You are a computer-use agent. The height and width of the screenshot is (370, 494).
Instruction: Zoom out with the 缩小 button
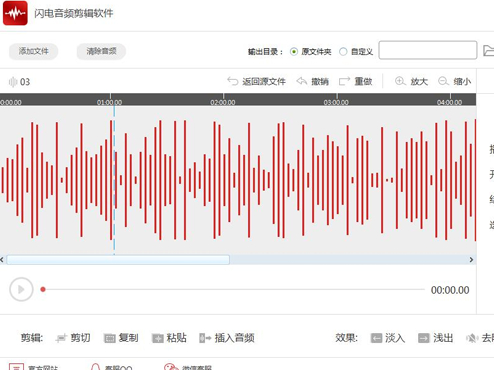[x=454, y=81]
